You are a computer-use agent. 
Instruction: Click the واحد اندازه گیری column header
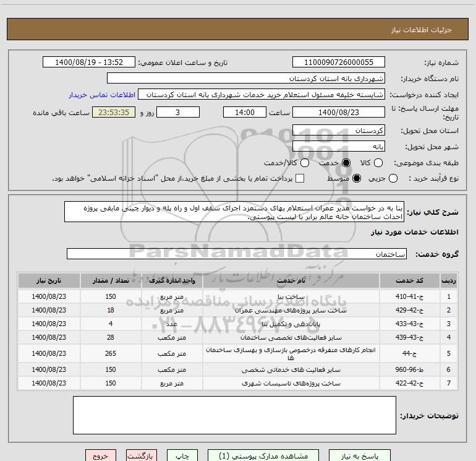[172, 280]
